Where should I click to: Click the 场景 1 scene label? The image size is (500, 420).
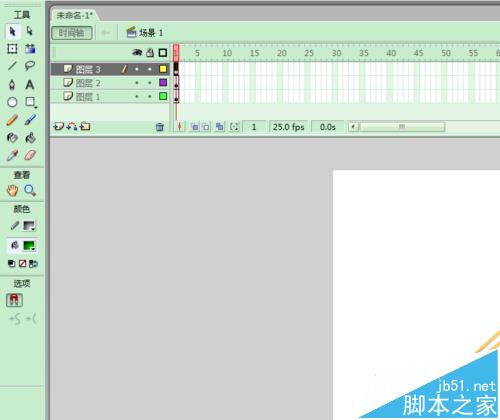(x=145, y=33)
